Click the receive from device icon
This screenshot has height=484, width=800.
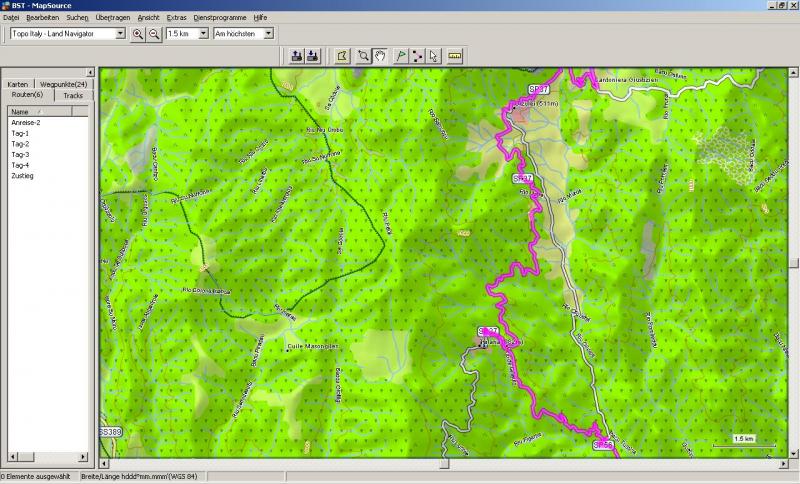coord(312,55)
